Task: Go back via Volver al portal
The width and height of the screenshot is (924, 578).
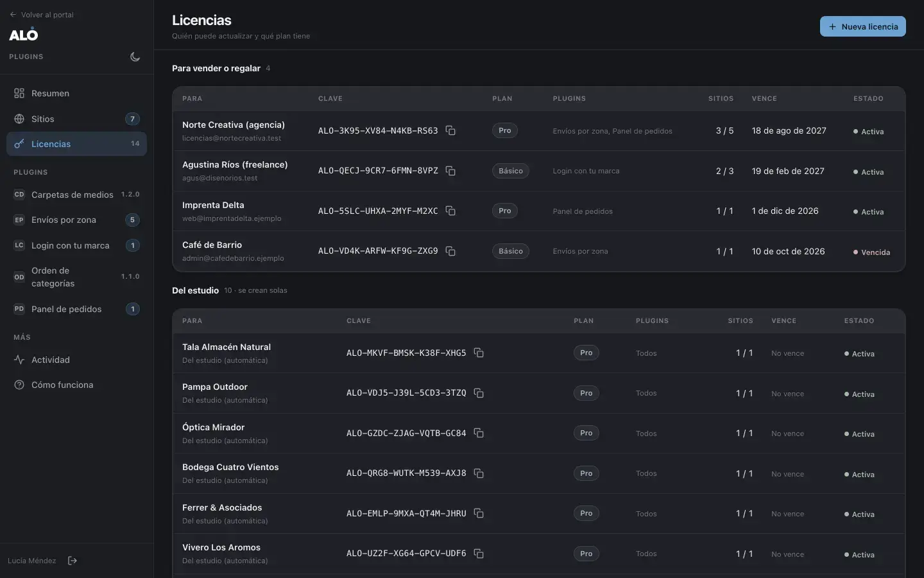Action: (x=42, y=15)
